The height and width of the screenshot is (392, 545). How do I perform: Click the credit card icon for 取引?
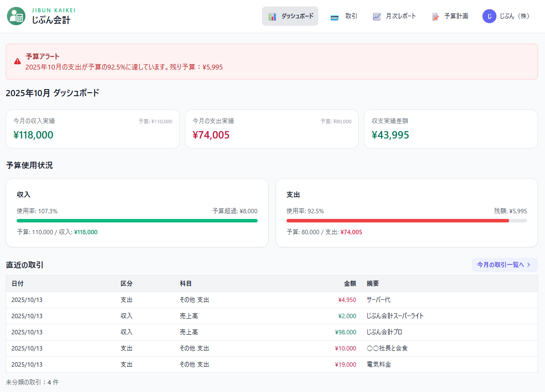(x=335, y=17)
